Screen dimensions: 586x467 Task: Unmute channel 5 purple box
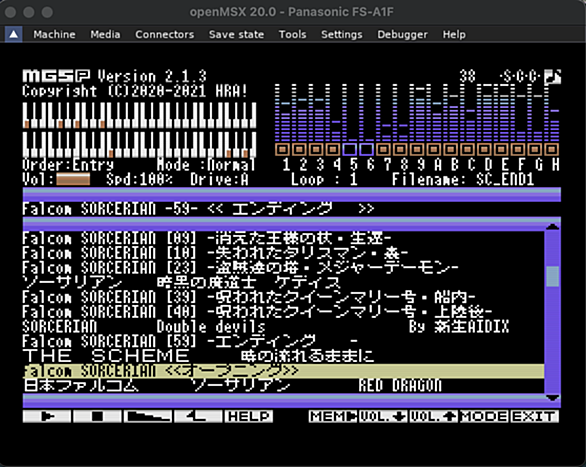click(350, 149)
